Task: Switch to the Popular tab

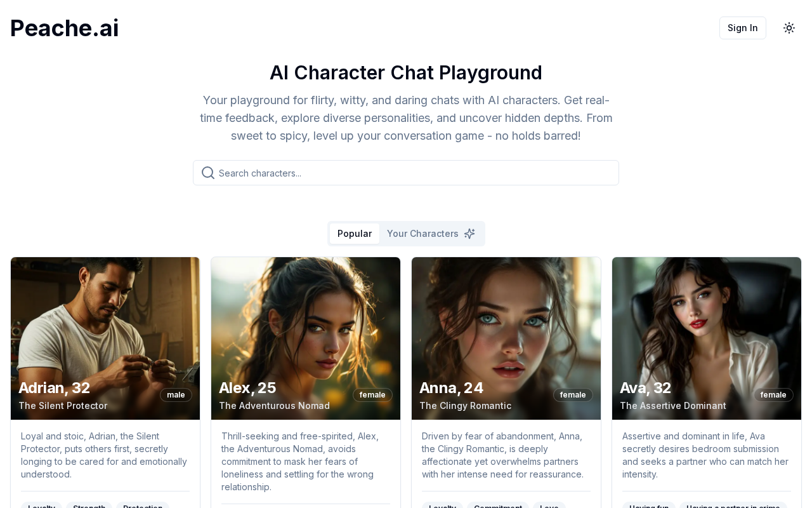Action: [355, 234]
